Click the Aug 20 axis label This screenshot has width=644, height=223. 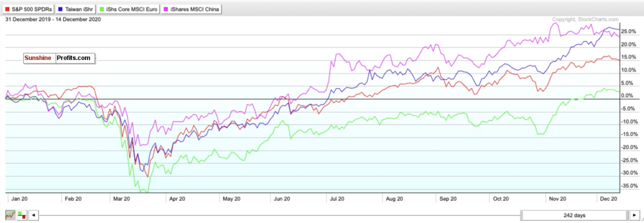pyautogui.click(x=394, y=199)
